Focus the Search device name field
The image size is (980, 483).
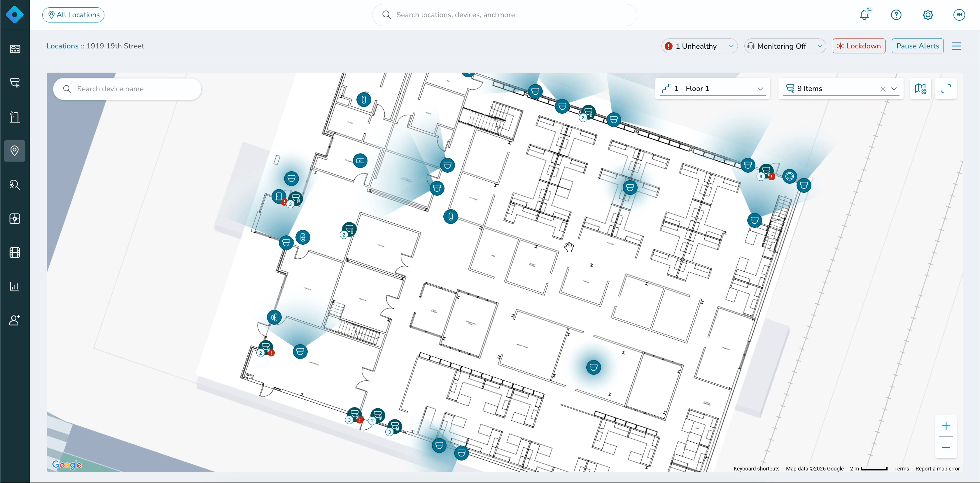pyautogui.click(x=127, y=89)
